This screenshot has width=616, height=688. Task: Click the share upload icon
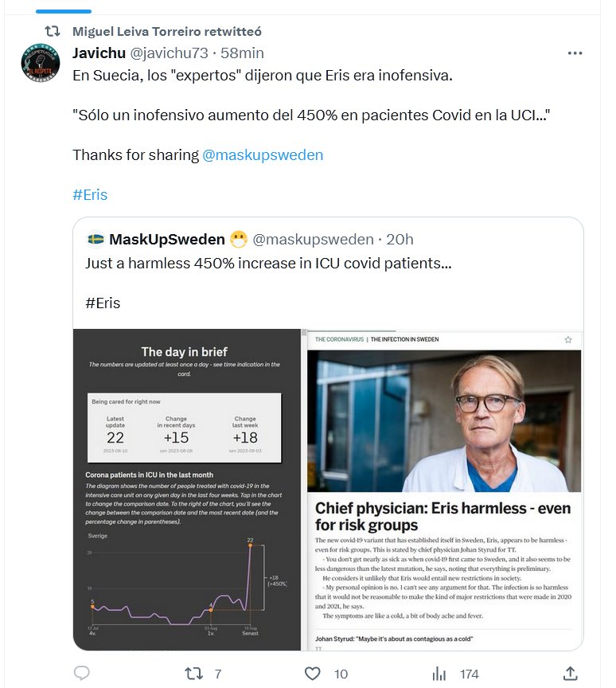pos(570,674)
